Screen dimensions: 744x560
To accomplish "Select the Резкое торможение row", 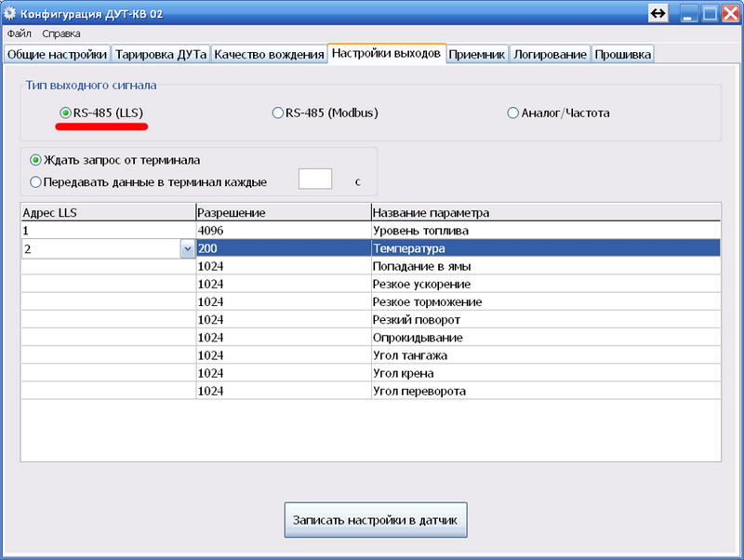I will pyautogui.click(x=370, y=301).
